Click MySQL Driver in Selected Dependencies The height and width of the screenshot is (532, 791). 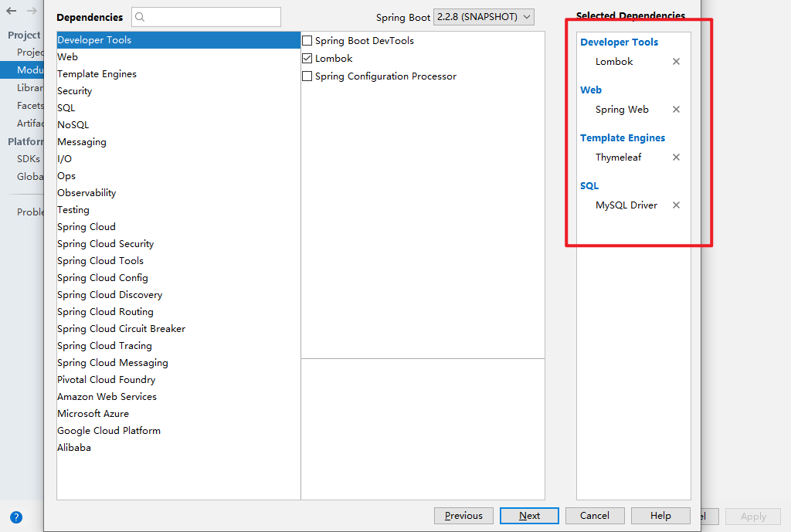[x=626, y=205]
